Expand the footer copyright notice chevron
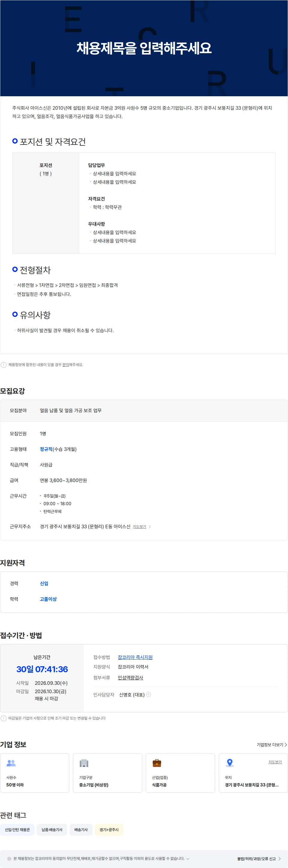The height and width of the screenshot is (868, 288). pyautogui.click(x=188, y=859)
